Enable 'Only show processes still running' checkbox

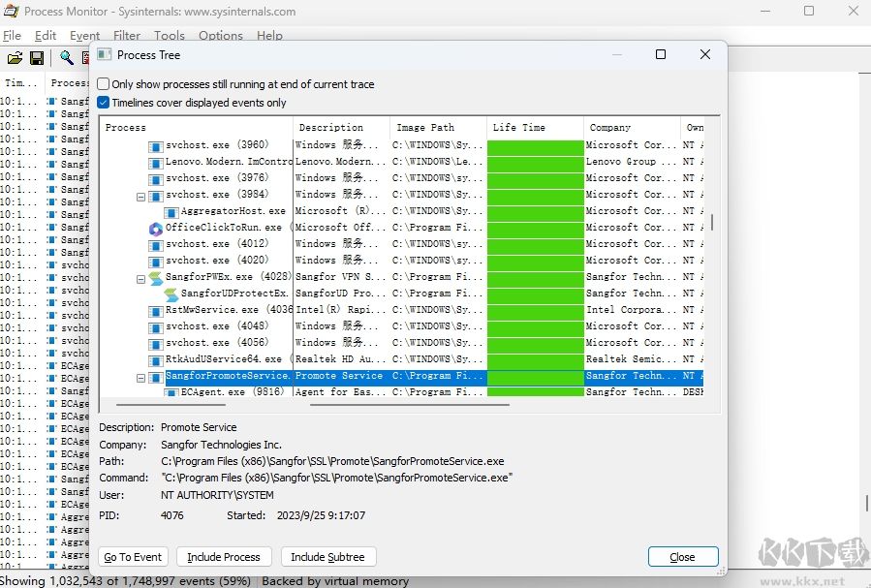click(104, 84)
